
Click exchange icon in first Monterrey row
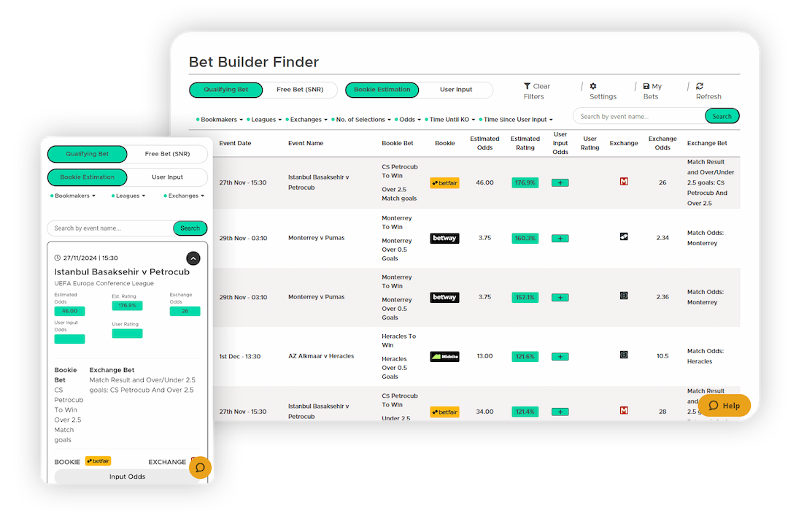coord(624,237)
